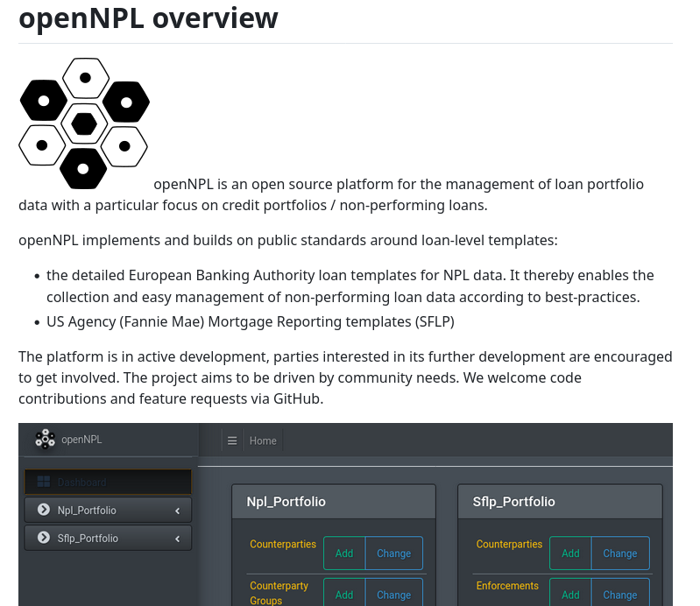Click the Sflp_Portfolio card header
Viewport: 700px width, 606px height.
pos(561,502)
